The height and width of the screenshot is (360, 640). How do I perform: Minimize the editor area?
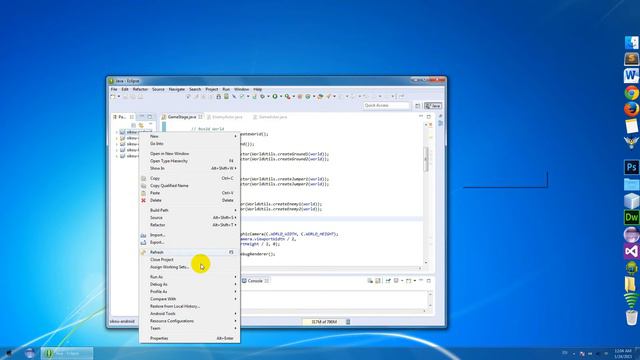click(421, 116)
